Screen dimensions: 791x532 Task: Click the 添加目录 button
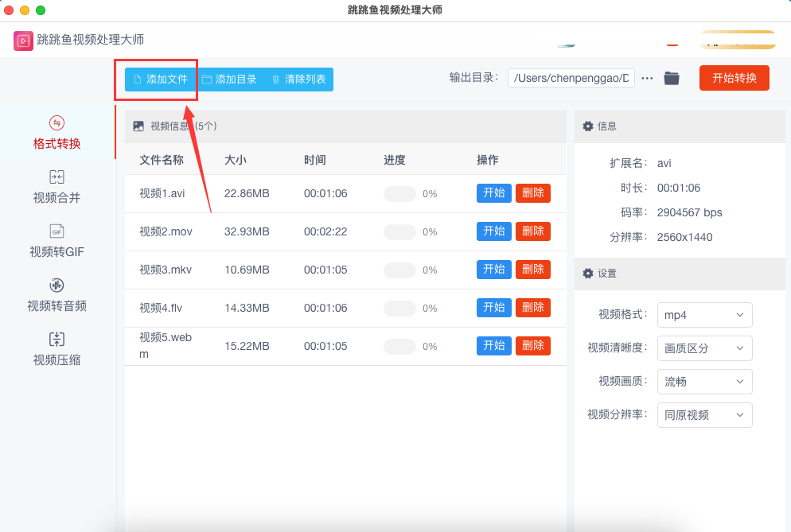pyautogui.click(x=229, y=80)
